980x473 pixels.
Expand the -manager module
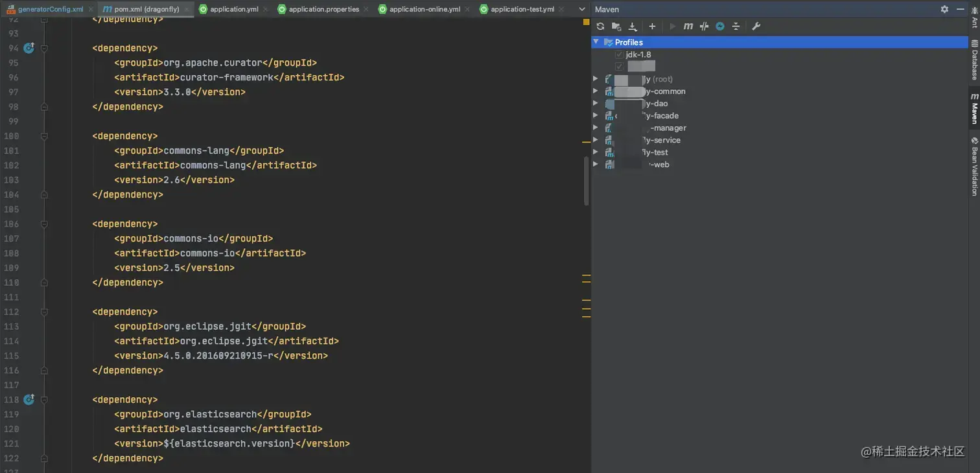(x=596, y=128)
